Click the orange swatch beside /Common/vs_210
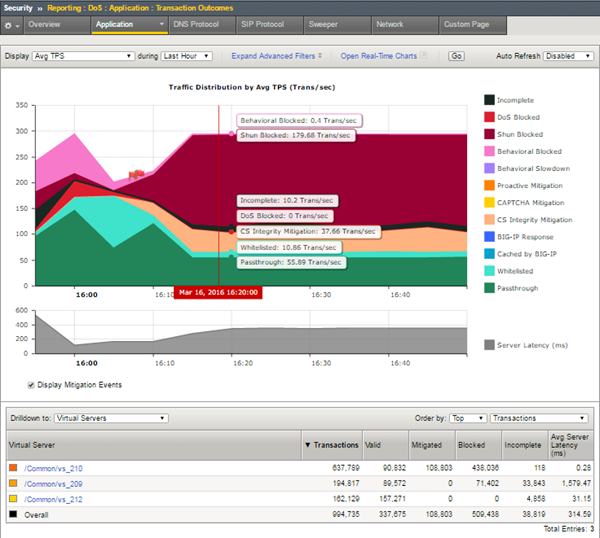 [x=12, y=467]
